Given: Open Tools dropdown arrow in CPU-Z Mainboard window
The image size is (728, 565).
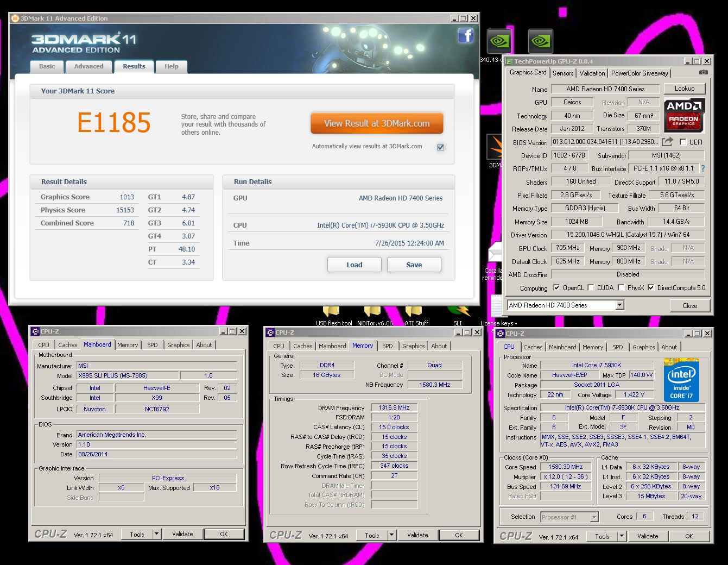Looking at the screenshot, I should point(156,534).
